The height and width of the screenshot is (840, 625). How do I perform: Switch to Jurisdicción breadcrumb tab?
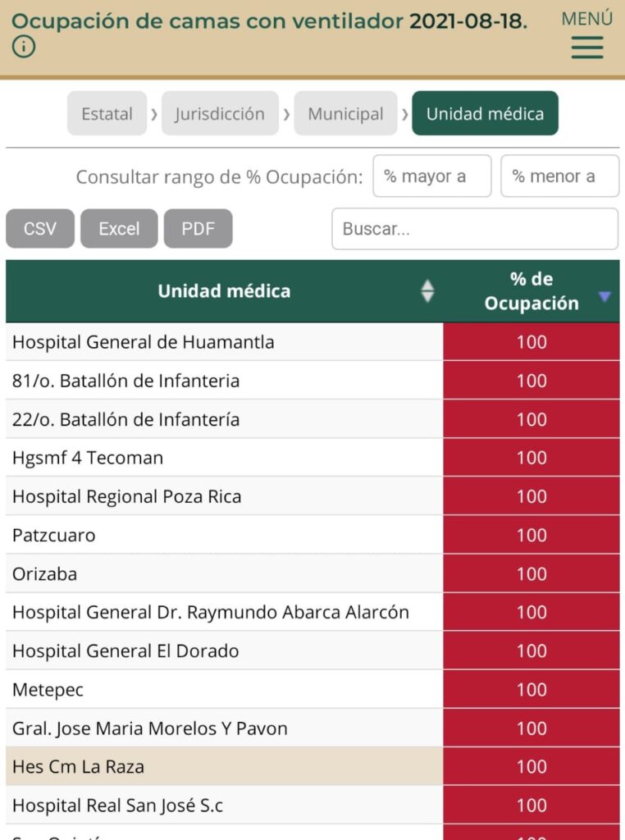pyautogui.click(x=220, y=114)
